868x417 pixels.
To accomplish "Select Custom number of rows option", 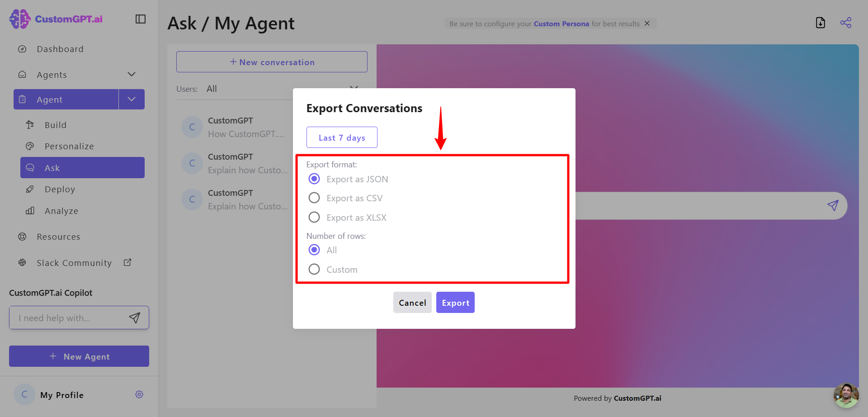I will click(x=314, y=269).
